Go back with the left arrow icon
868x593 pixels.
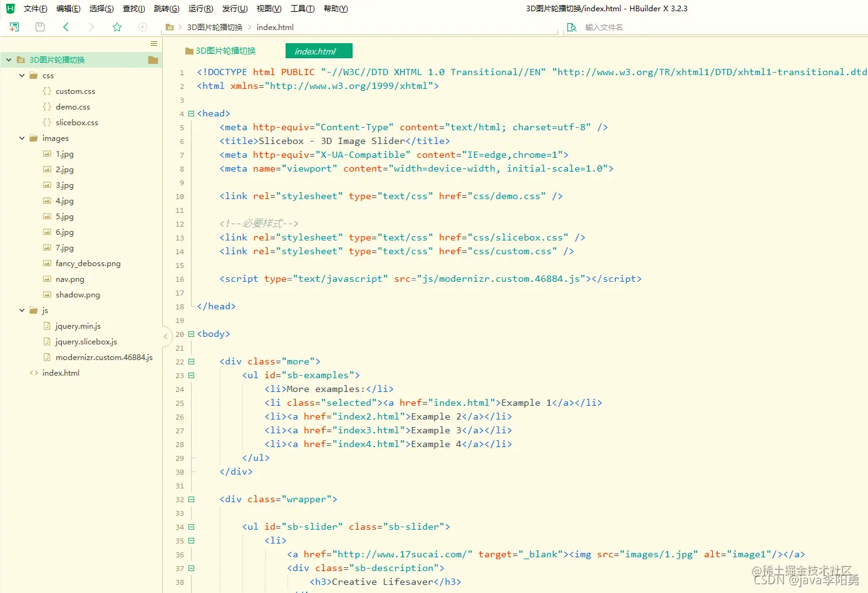click(66, 27)
